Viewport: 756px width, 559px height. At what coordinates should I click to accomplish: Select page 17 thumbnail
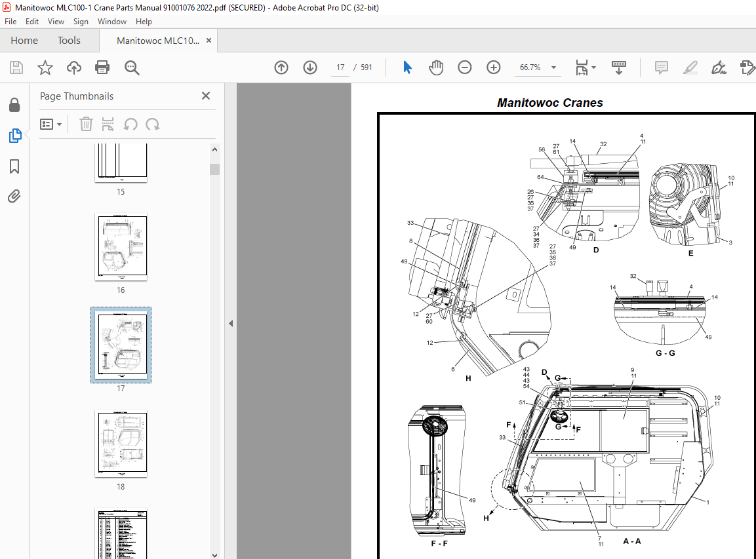pyautogui.click(x=121, y=345)
